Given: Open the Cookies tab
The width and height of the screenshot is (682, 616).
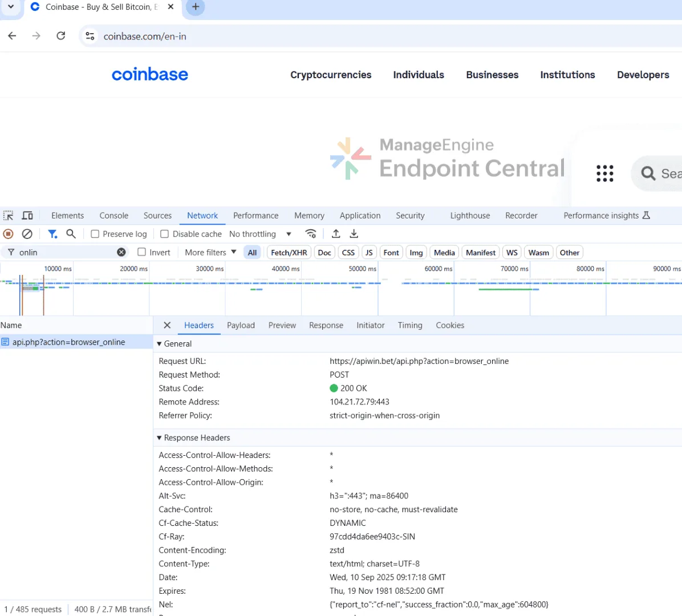Looking at the screenshot, I should tap(450, 326).
